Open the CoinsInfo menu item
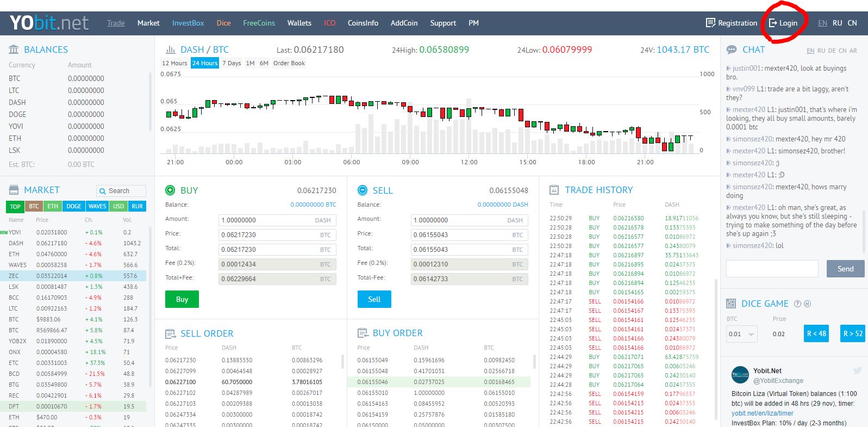 point(363,23)
